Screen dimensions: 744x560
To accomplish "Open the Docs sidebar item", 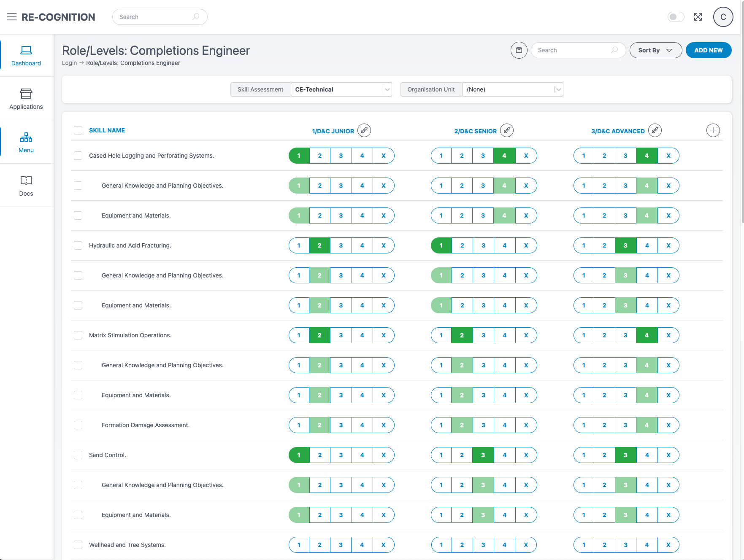I will click(x=26, y=186).
